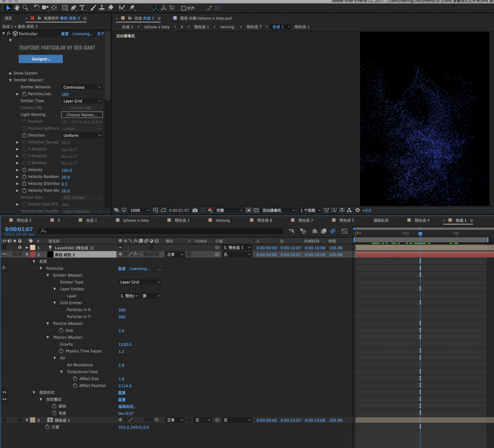
Task: Enable audio for the composition
Action: (9, 241)
